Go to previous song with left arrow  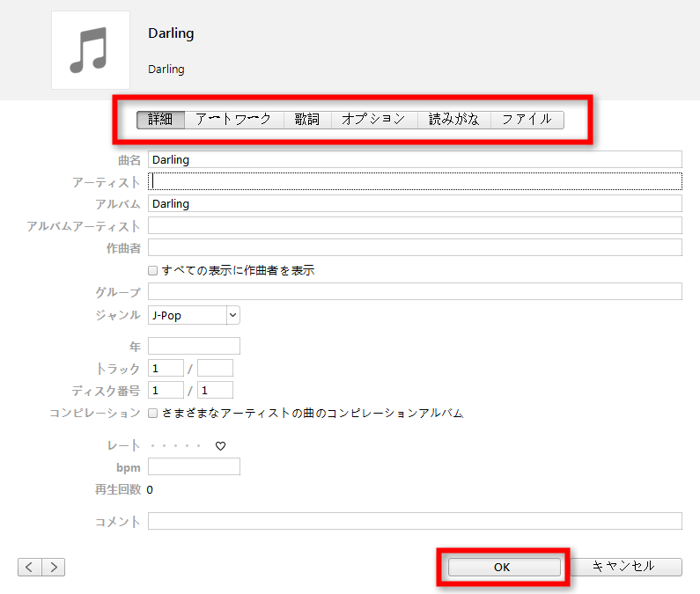pos(29,568)
